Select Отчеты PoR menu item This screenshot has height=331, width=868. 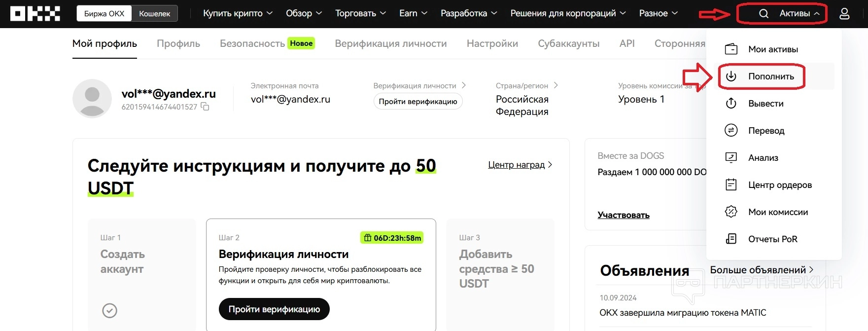tap(774, 239)
